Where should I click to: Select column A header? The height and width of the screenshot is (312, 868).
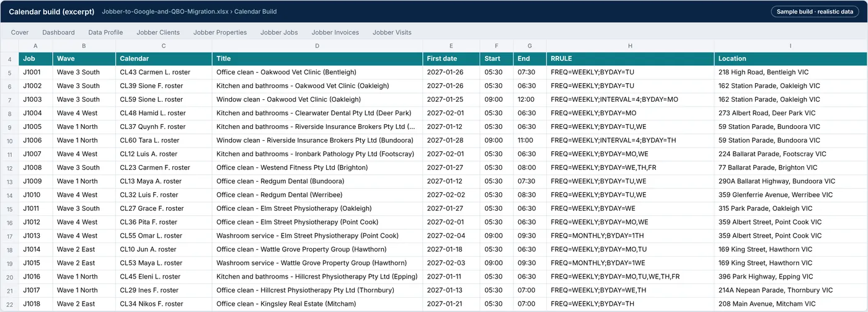pos(36,46)
